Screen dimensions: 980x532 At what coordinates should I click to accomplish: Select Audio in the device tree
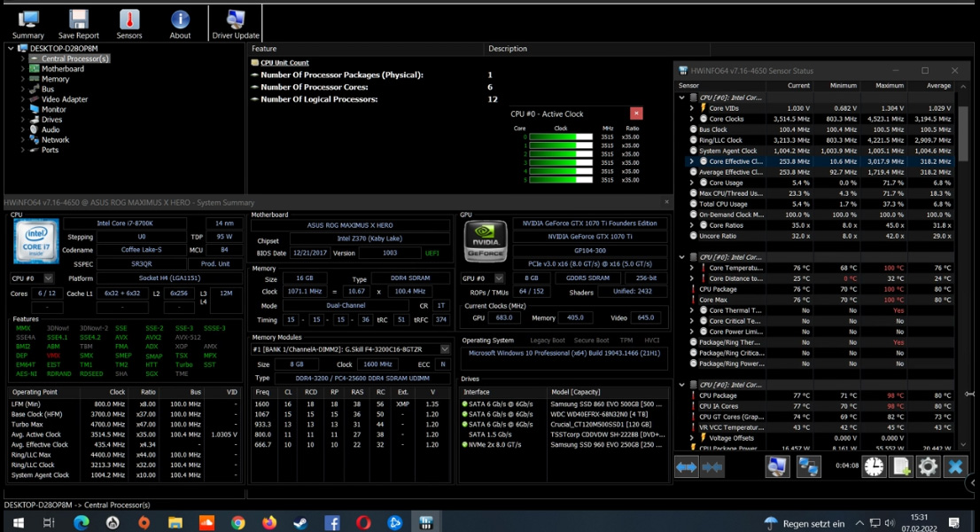coord(50,129)
